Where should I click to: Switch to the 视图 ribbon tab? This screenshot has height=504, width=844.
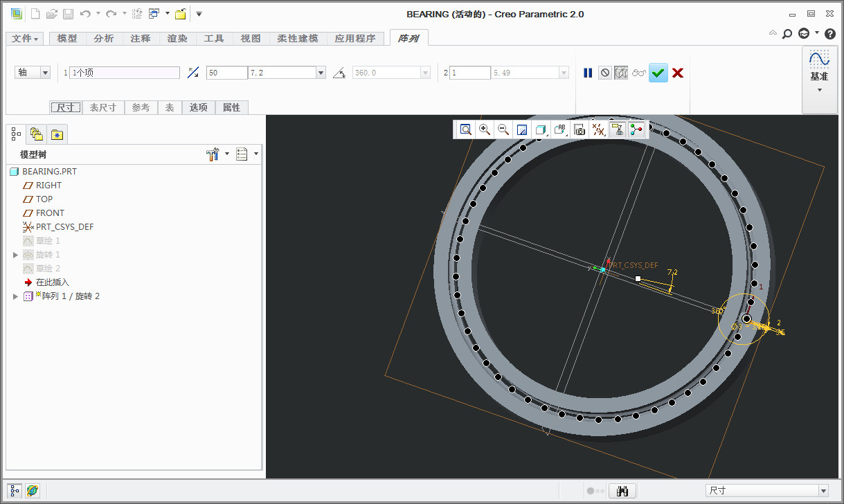tap(251, 39)
